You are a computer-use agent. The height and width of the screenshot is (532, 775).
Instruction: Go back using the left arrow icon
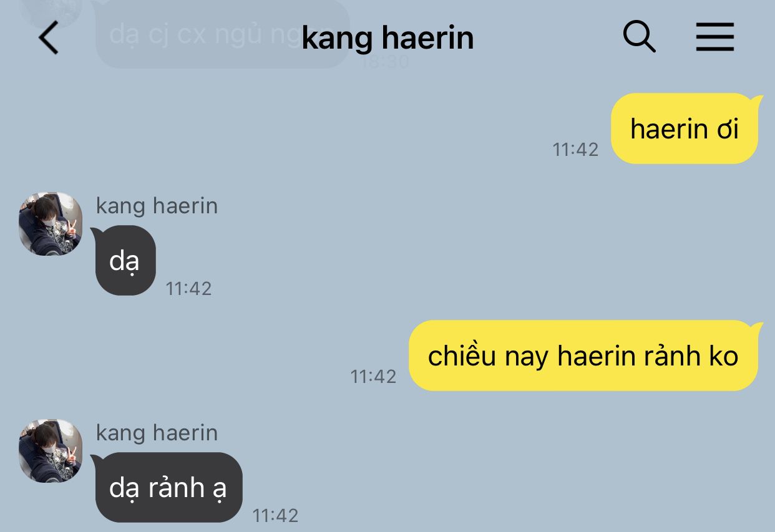click(x=49, y=37)
